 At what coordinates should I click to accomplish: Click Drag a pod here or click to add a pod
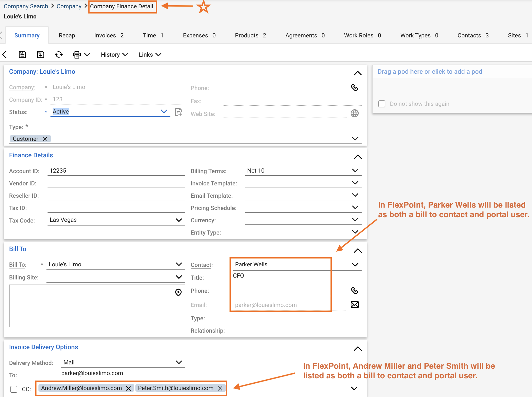[430, 72]
